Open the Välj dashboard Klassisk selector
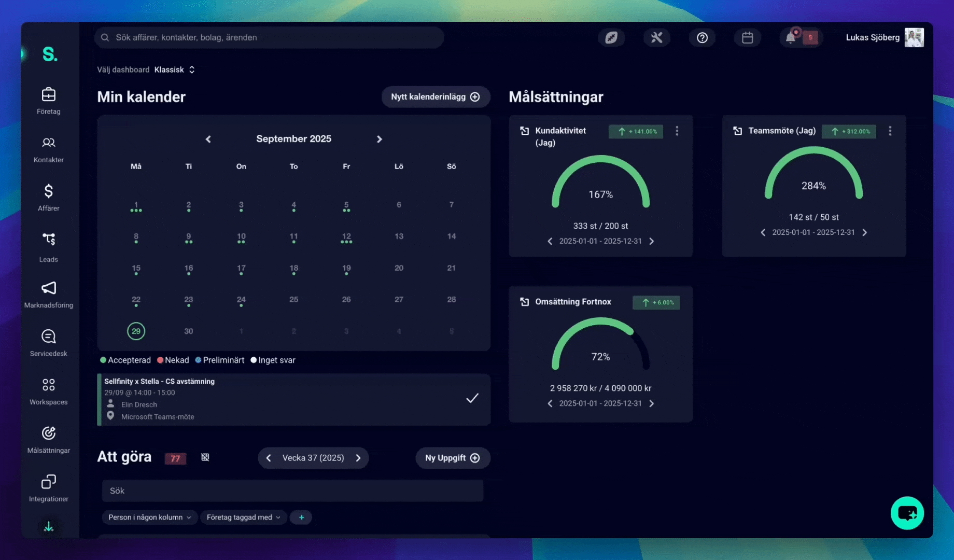Screen dimensions: 954x560 pos(174,69)
